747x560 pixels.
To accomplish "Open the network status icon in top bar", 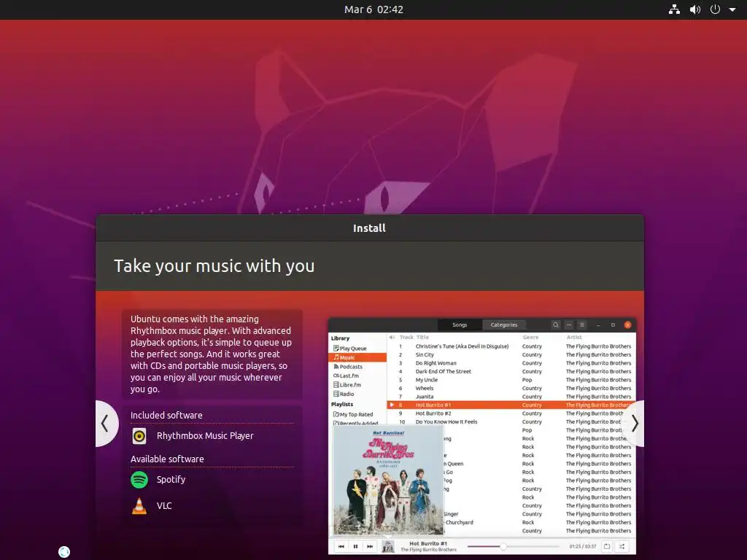I will (x=674, y=9).
